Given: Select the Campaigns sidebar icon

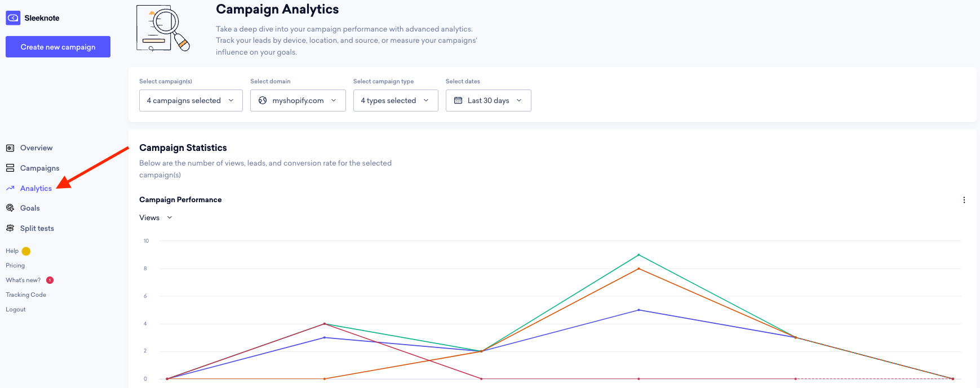Looking at the screenshot, I should point(10,168).
